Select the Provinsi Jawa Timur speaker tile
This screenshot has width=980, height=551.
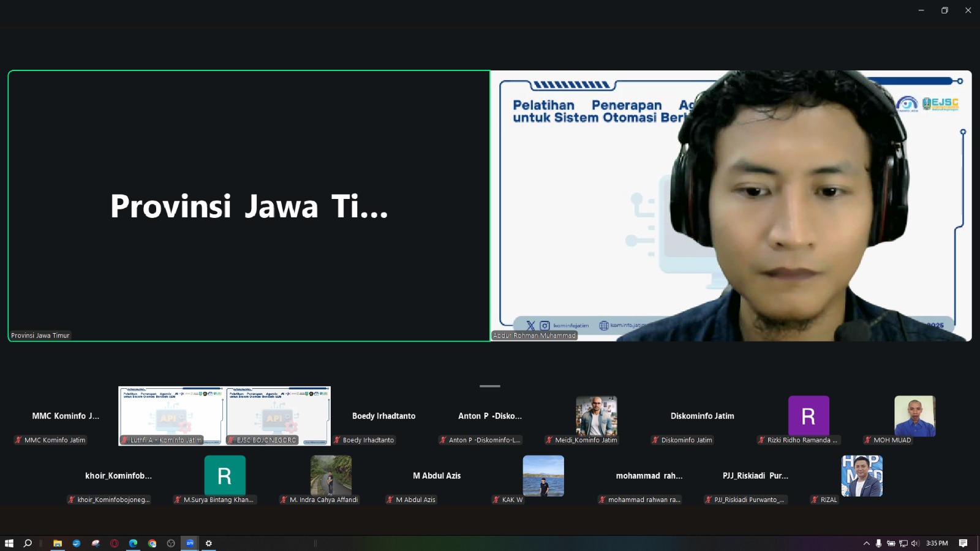[x=249, y=206]
